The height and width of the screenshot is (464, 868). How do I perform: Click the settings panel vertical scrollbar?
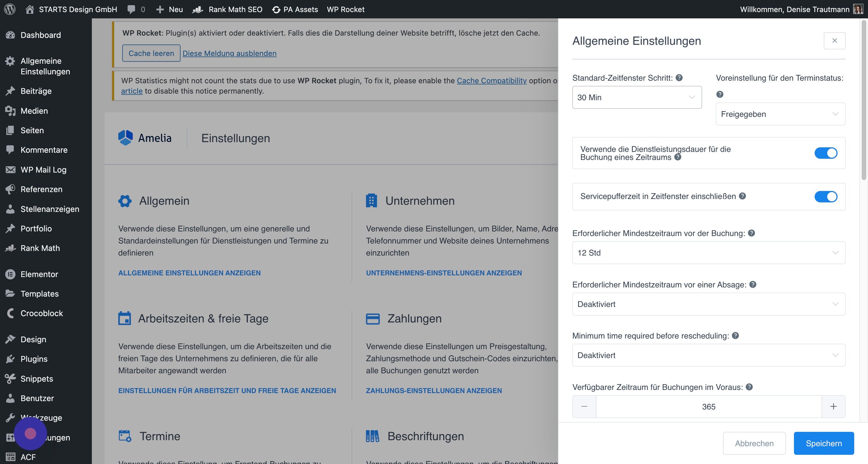pos(864,100)
